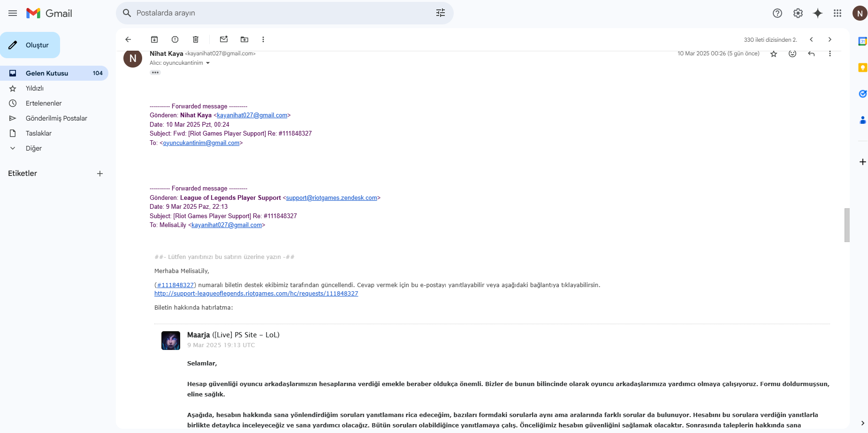Open Gelen Kutusu folder

tap(54, 73)
